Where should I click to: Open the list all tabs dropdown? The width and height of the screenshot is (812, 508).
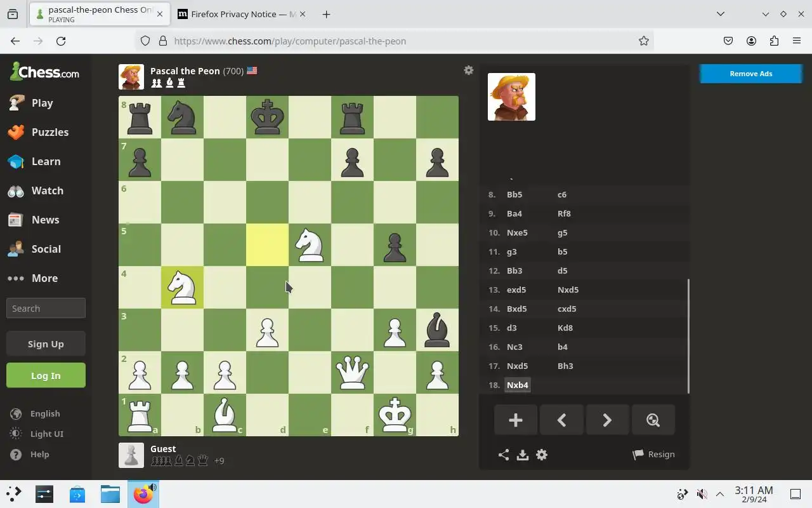click(721, 14)
